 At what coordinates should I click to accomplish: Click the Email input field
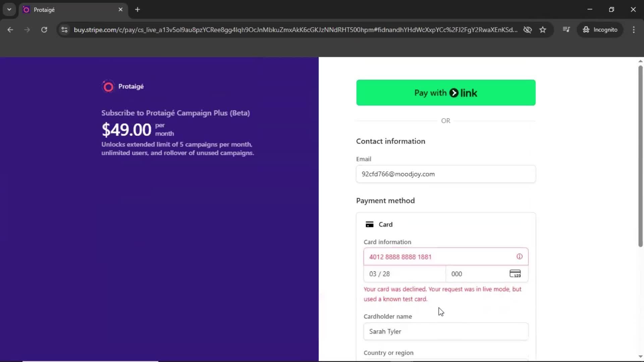pos(445,174)
